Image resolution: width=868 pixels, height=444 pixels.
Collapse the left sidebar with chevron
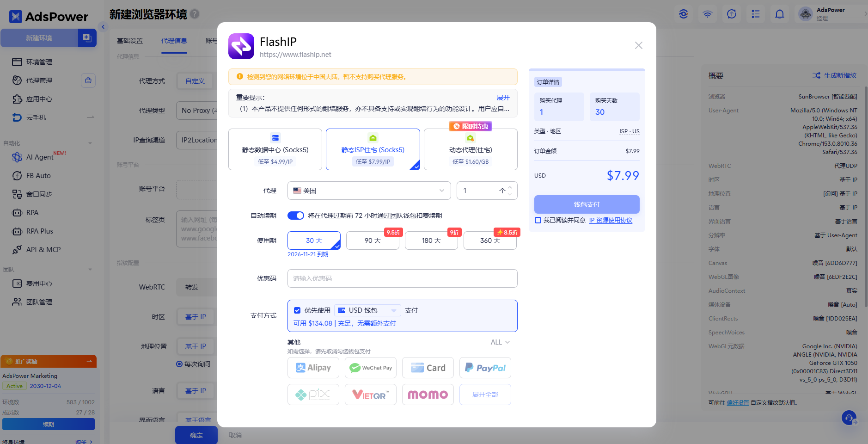(x=103, y=27)
